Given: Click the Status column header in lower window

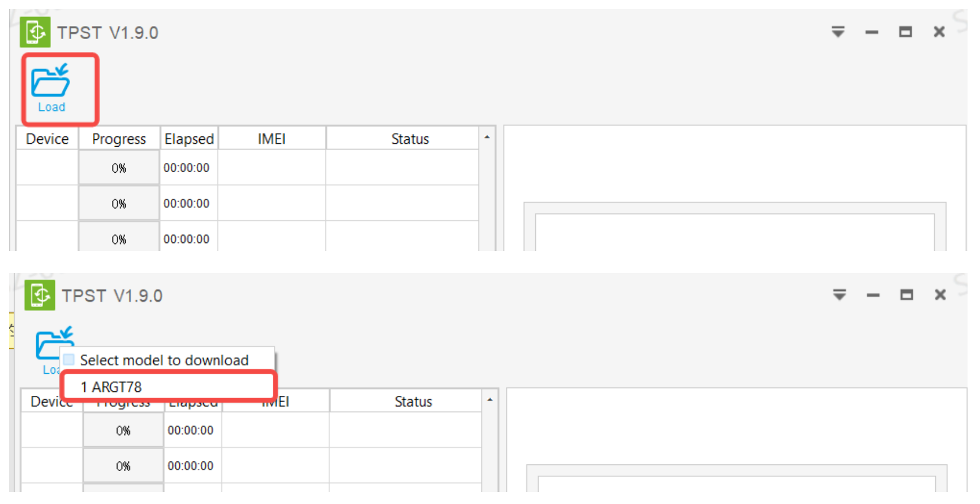Looking at the screenshot, I should (413, 402).
